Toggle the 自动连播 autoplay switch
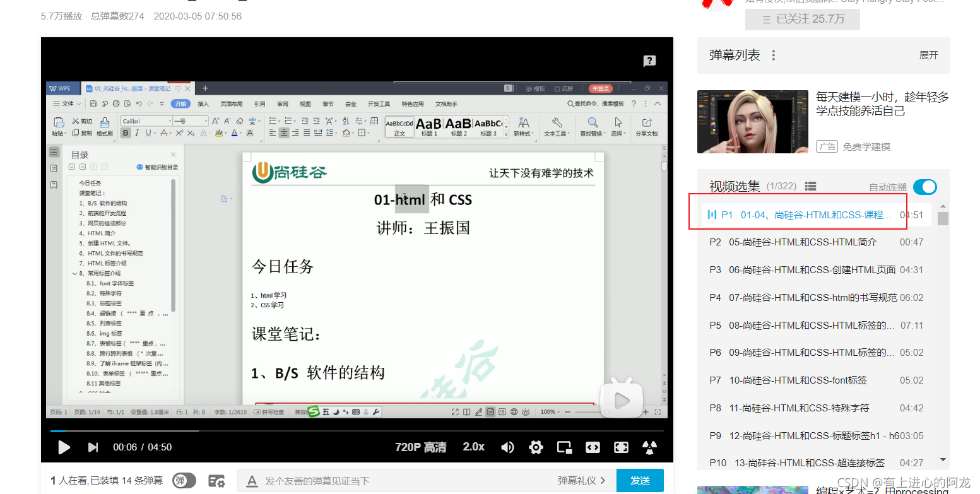Viewport: 980px width, 494px height. (925, 187)
